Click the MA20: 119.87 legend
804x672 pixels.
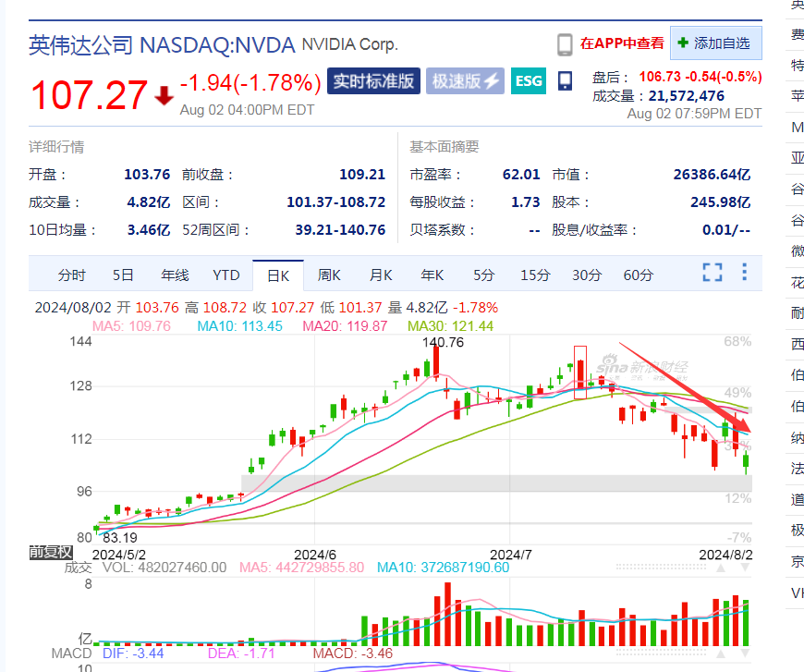pos(345,326)
